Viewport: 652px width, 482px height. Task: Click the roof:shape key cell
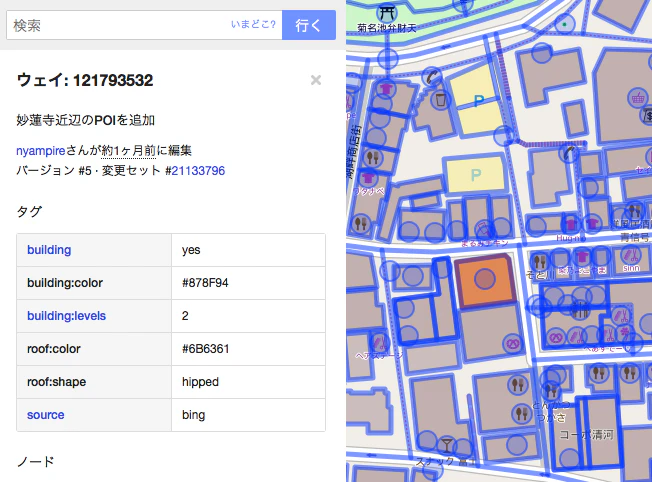(94, 382)
